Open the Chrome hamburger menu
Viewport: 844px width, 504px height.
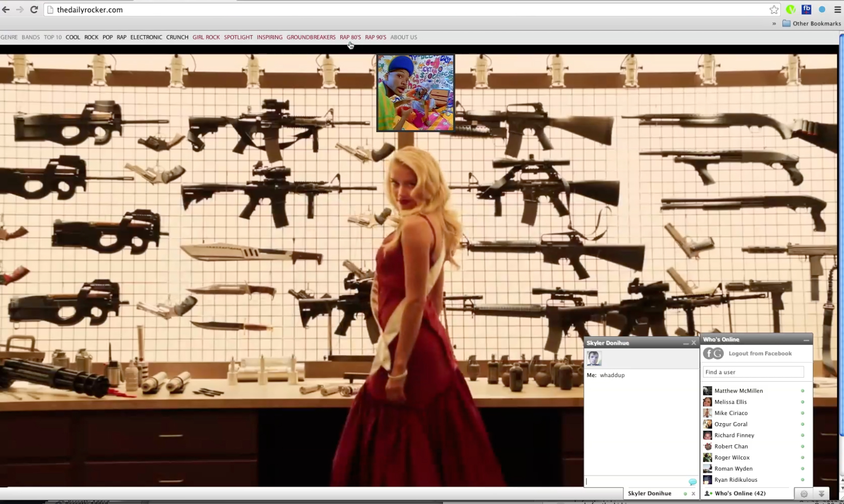837,9
